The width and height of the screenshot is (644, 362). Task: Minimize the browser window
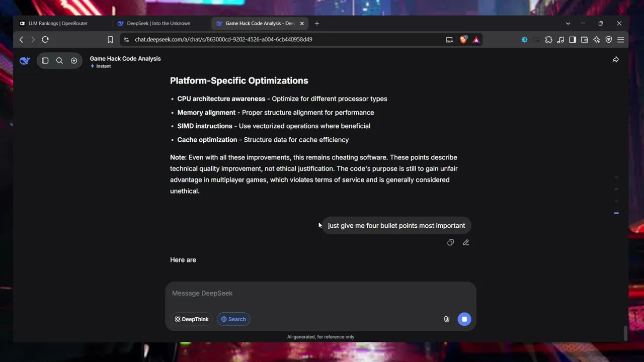tap(583, 24)
